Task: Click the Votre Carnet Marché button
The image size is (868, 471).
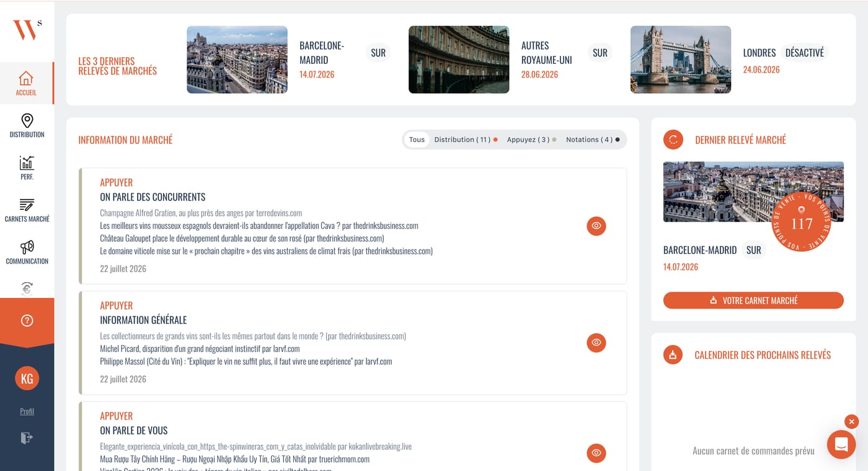Action: 753,300
